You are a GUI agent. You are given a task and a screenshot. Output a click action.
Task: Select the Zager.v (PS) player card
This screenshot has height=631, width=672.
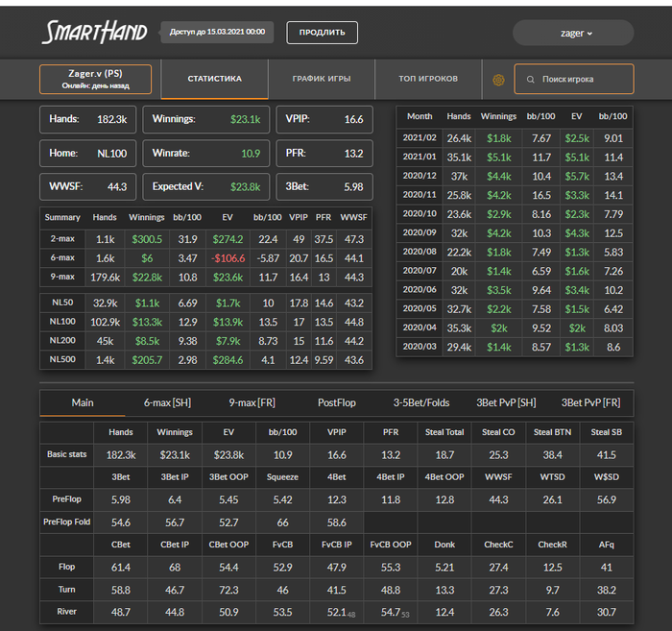(96, 80)
